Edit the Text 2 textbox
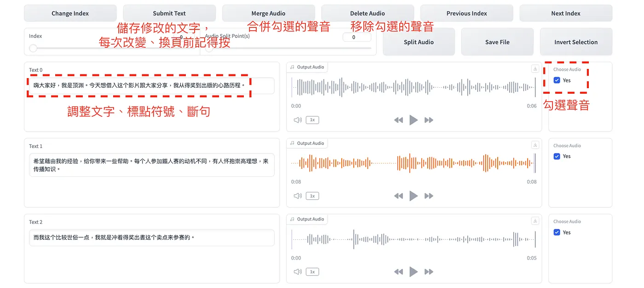The width and height of the screenshot is (644, 288). (x=152, y=237)
